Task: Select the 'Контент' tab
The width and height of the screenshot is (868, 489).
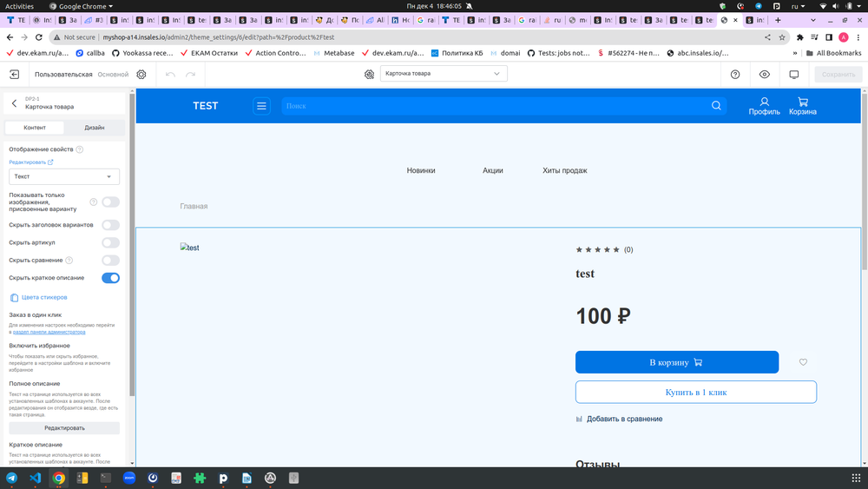Action: 35,128
